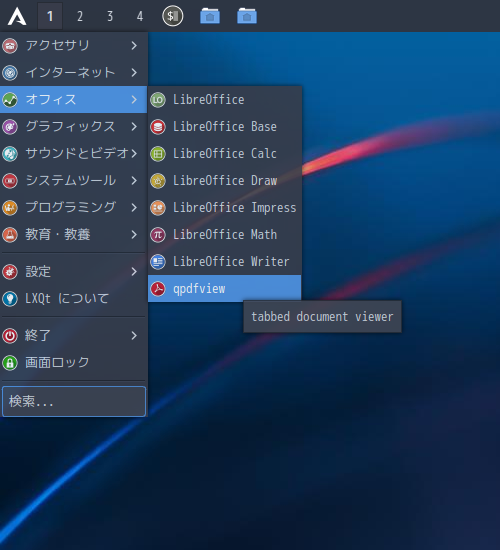
Task: Expand the アクセサリ submenu arrow
Action: [134, 46]
